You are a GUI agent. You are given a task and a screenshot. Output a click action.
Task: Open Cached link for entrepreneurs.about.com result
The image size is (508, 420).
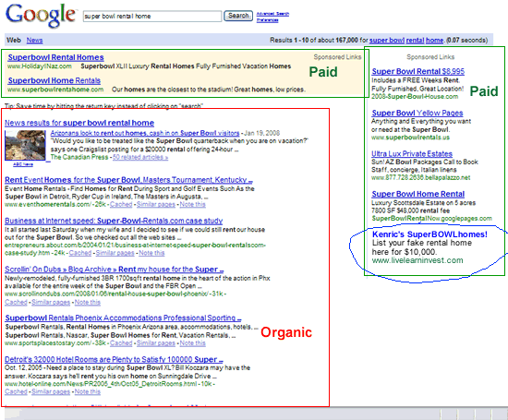[80, 253]
